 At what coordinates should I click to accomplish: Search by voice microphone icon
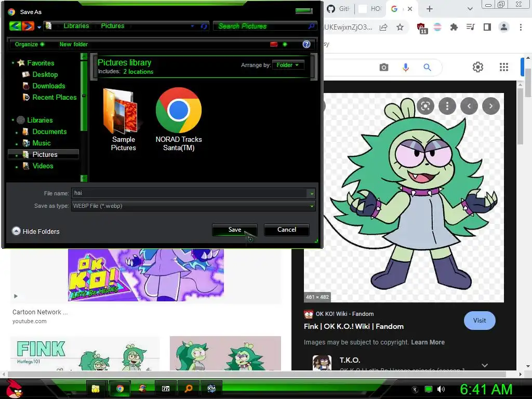[405, 67]
